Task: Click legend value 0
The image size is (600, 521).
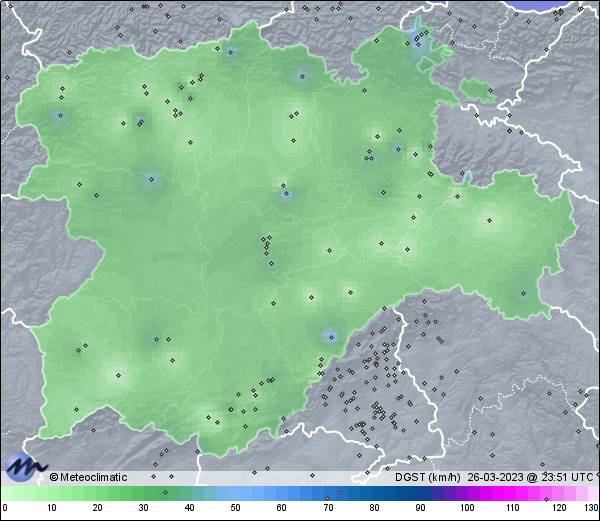Action: tap(5, 508)
